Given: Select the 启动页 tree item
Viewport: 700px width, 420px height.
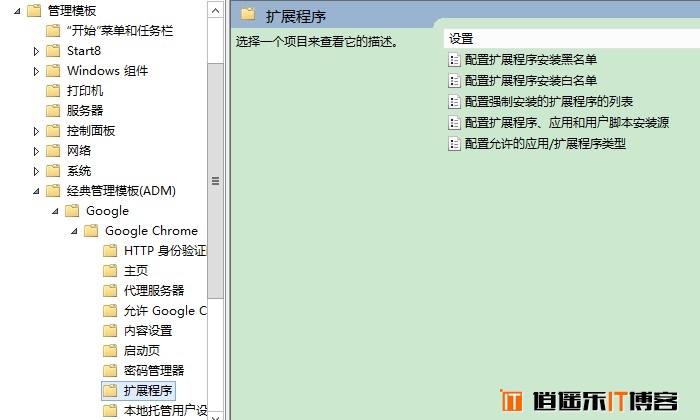Looking at the screenshot, I should point(142,351).
